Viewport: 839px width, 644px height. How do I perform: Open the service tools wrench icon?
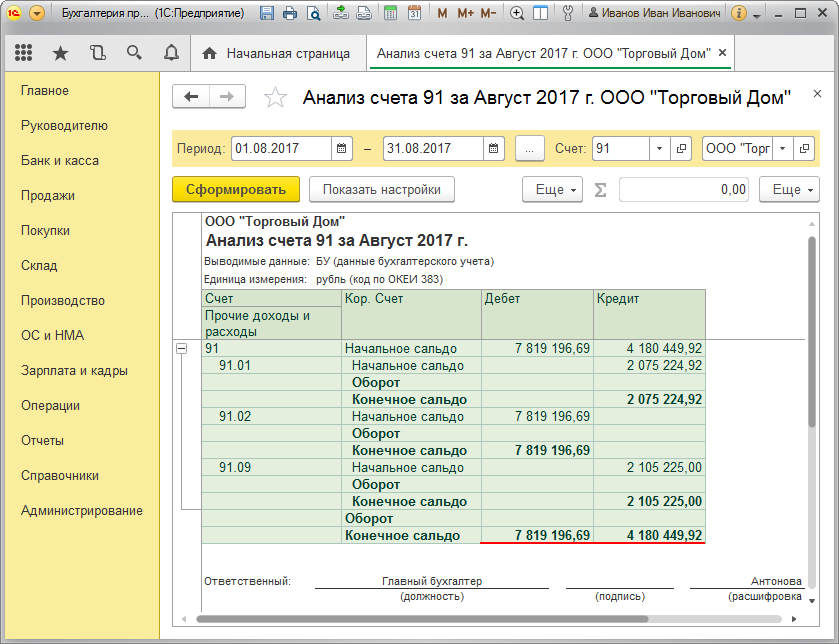(568, 13)
